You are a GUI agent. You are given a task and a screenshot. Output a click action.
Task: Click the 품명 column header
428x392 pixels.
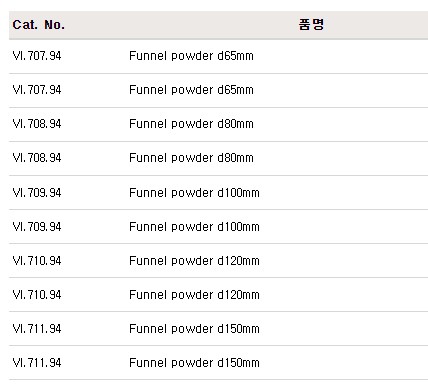coord(311,25)
